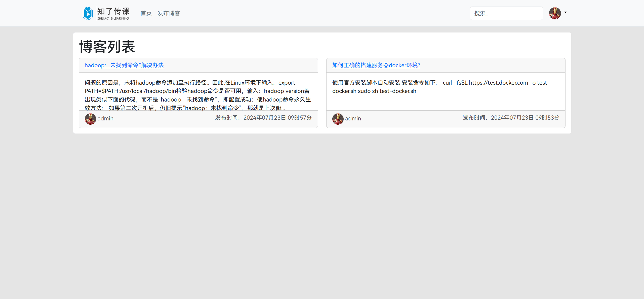Viewport: 644px width, 299px height.
Task: Open the 发布博客 navigation item
Action: [169, 13]
